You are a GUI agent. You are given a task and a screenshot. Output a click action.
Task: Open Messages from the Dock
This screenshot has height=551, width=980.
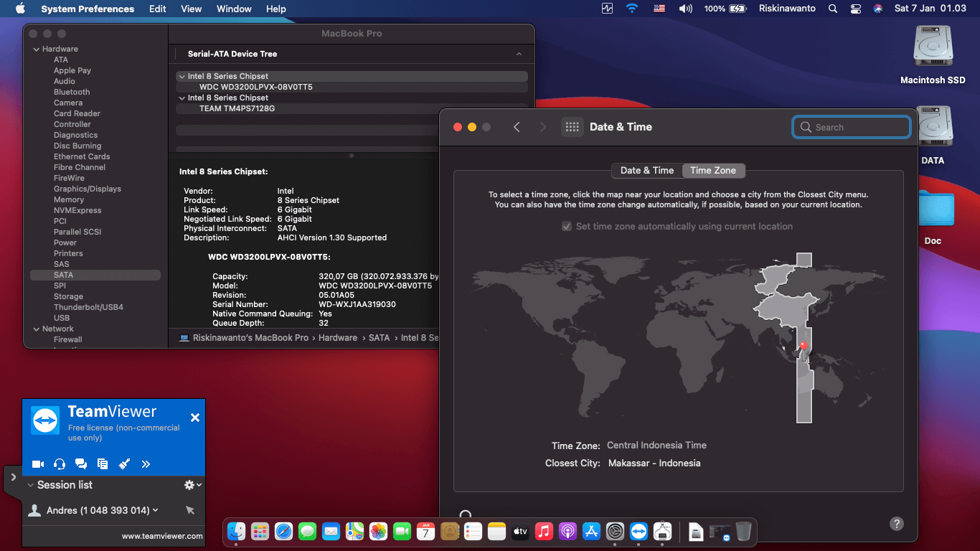click(x=307, y=531)
